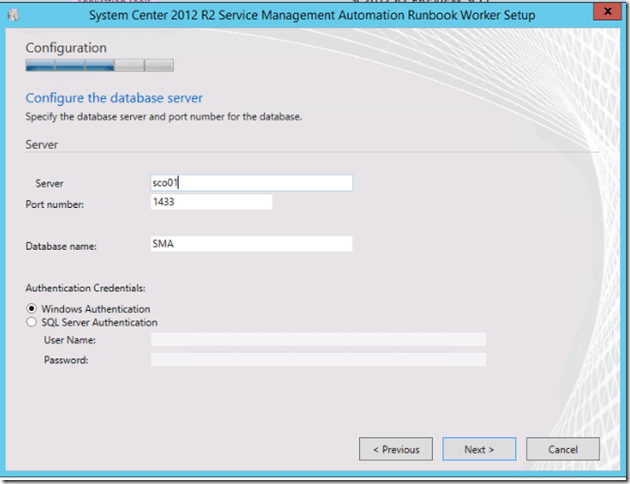Click the 'Authentication Credentials:' label
Image resolution: width=630 pixels, height=484 pixels.
(x=89, y=290)
